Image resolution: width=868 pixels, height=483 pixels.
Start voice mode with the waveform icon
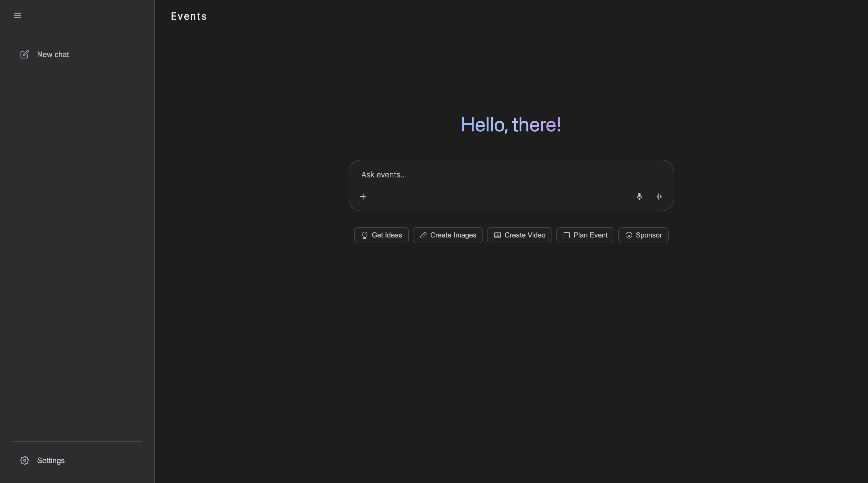[660, 196]
